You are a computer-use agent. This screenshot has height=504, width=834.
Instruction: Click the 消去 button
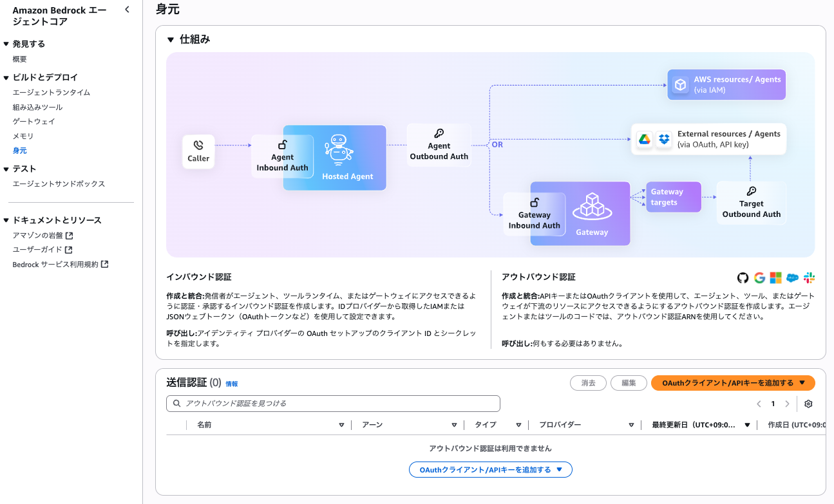coord(588,383)
